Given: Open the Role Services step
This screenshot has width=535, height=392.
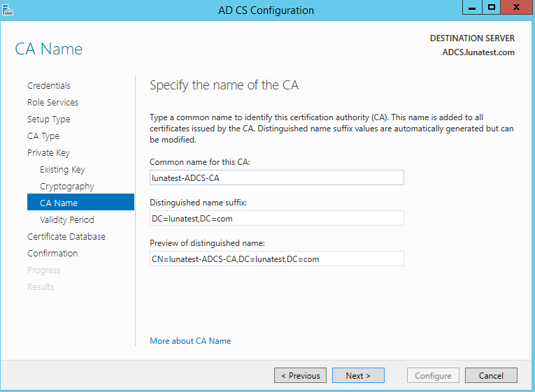Looking at the screenshot, I should pyautogui.click(x=53, y=102).
